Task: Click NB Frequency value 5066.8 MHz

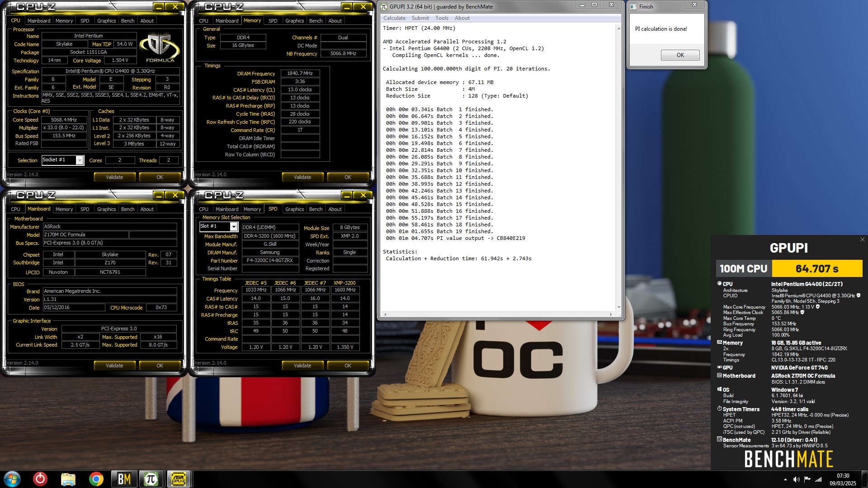Action: (343, 53)
